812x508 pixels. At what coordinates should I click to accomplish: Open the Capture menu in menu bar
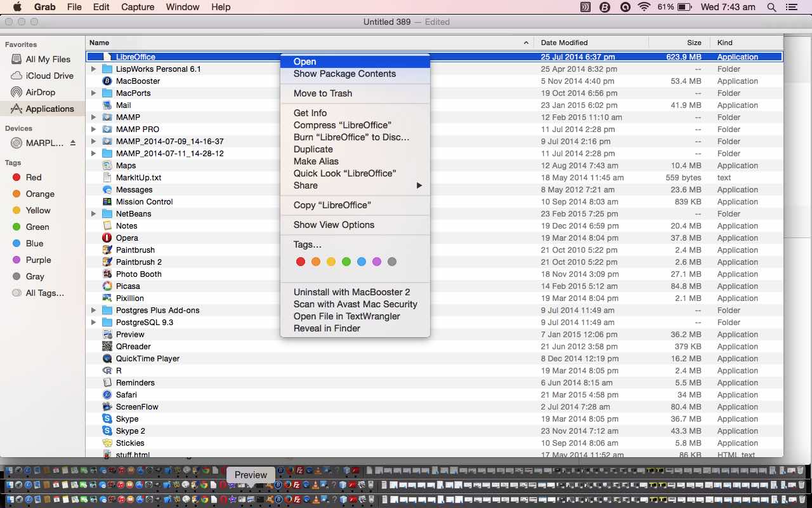(137, 7)
